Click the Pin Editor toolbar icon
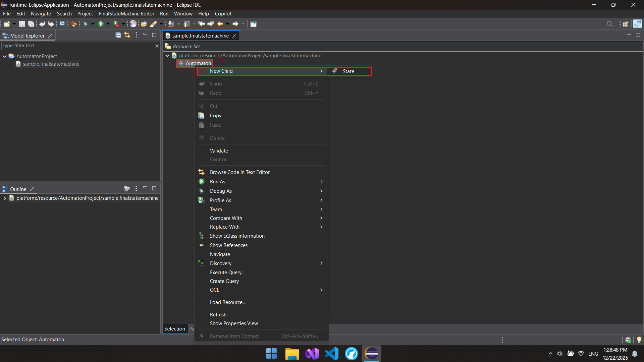Viewport: 644px width, 362px height. 254,24
